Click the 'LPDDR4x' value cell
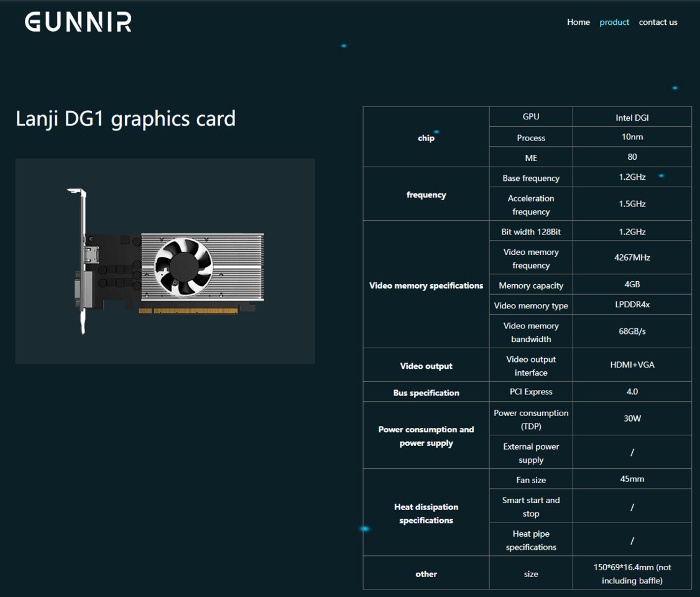The image size is (700, 597). click(632, 305)
